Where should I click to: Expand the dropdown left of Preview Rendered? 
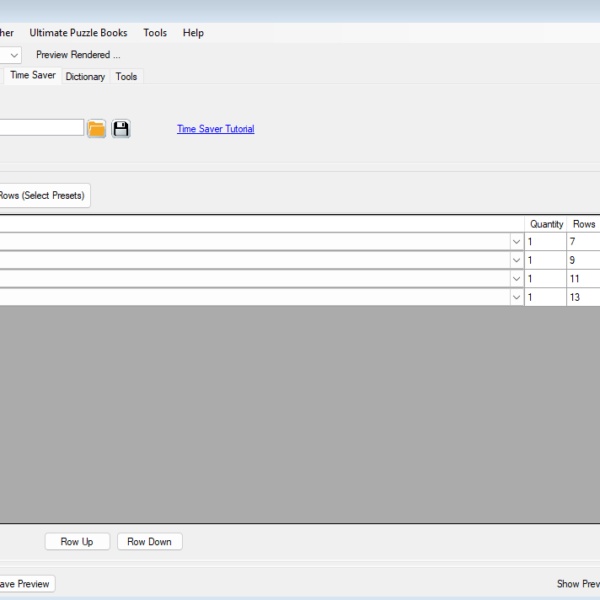12,55
